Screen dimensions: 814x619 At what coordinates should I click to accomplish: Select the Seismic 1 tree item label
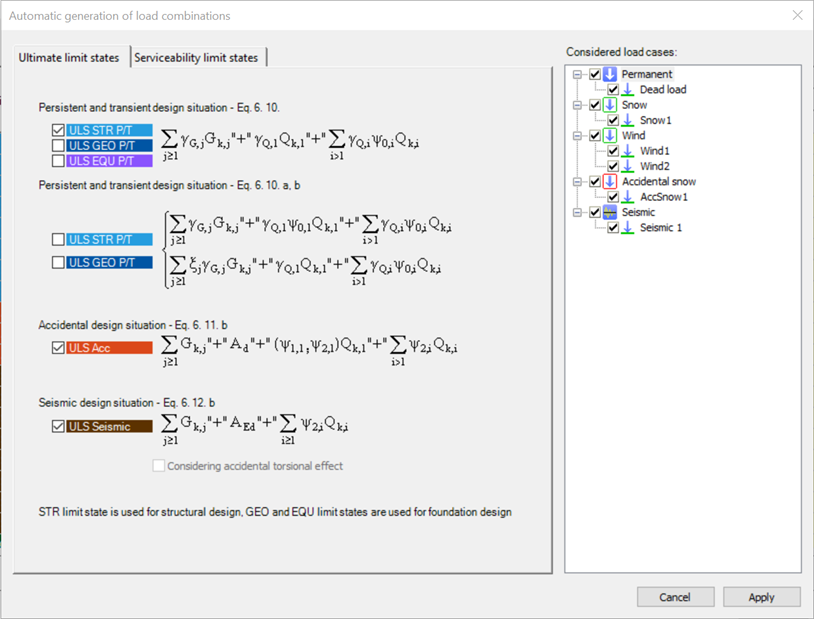click(x=661, y=227)
